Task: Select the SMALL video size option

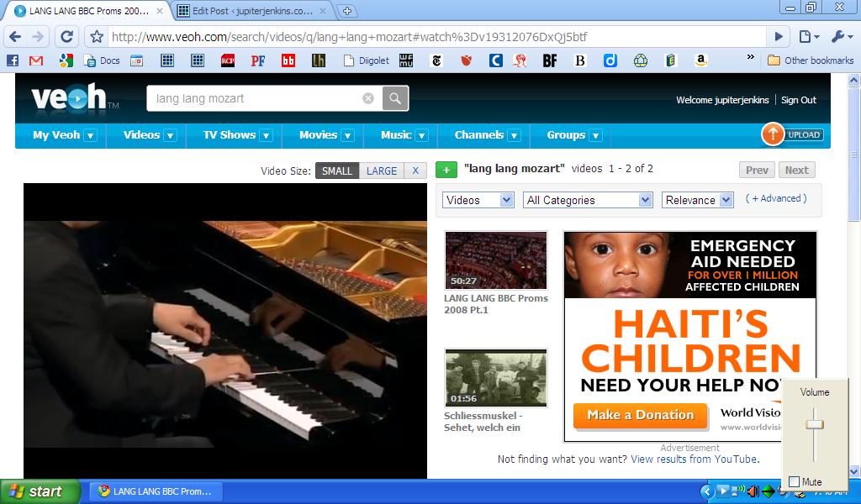Action: pos(337,171)
